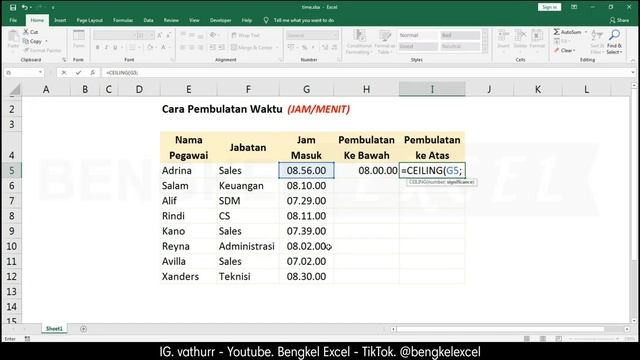Open Customize Quick Access Toolbar arrow
This screenshot has width=640, height=360.
53,7
